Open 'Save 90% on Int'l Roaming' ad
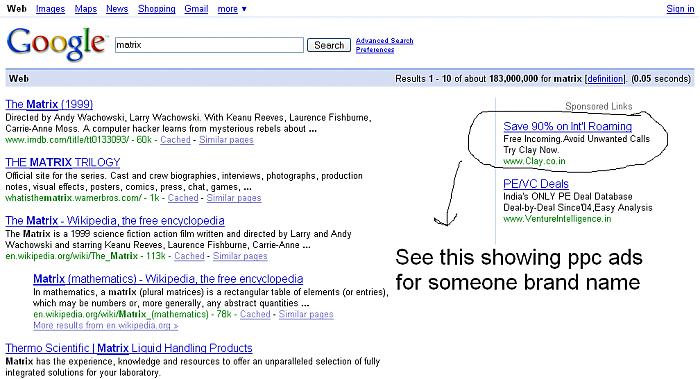Viewport: 700px width, 379px height. click(567, 126)
